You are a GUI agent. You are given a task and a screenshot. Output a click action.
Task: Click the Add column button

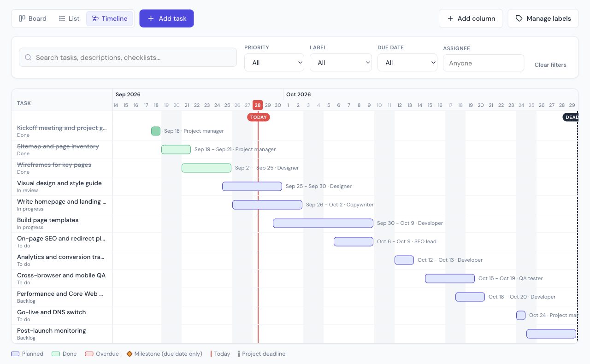(x=471, y=18)
